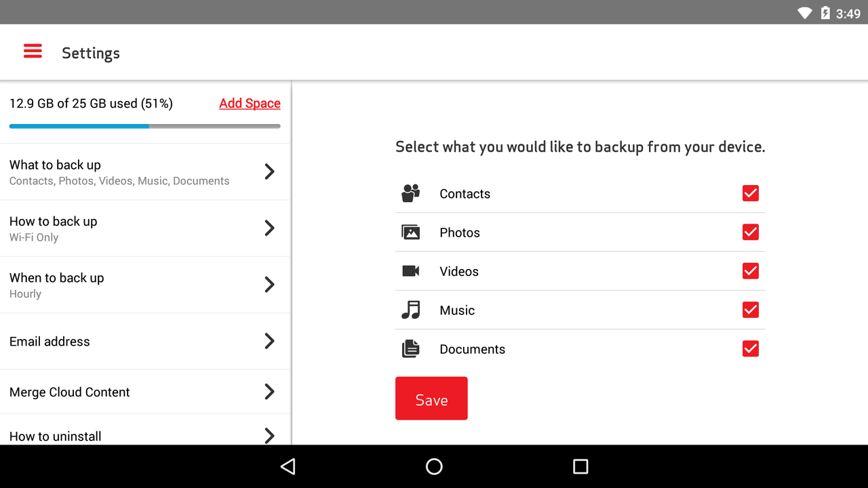Image resolution: width=868 pixels, height=488 pixels.
Task: Click the Add Space link
Action: (x=250, y=103)
